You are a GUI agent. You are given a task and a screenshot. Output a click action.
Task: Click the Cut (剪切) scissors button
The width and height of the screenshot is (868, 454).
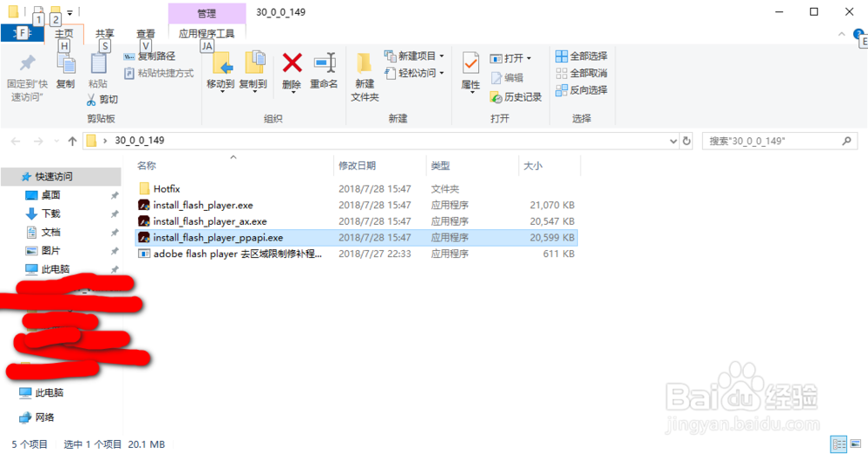pyautogui.click(x=102, y=99)
